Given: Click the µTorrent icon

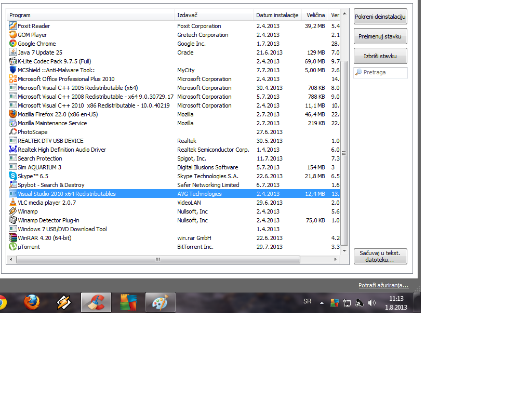Looking at the screenshot, I should coord(13,246).
